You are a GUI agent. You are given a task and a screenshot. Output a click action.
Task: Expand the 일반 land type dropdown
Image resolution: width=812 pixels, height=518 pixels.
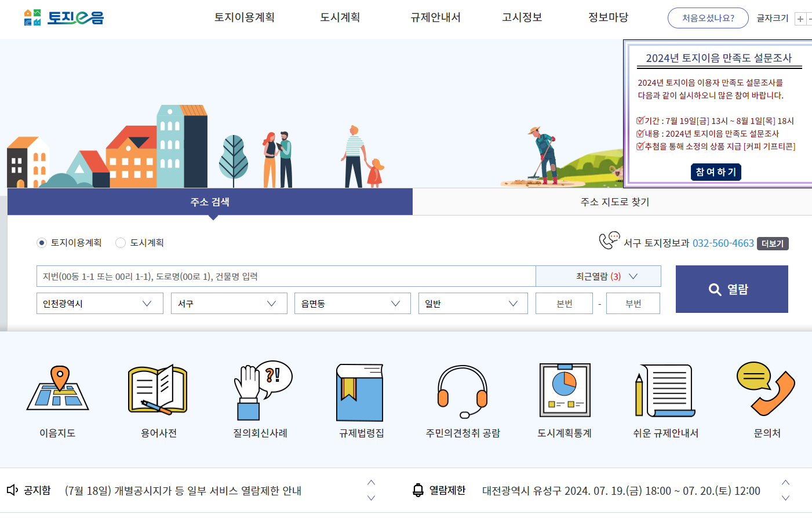point(473,303)
